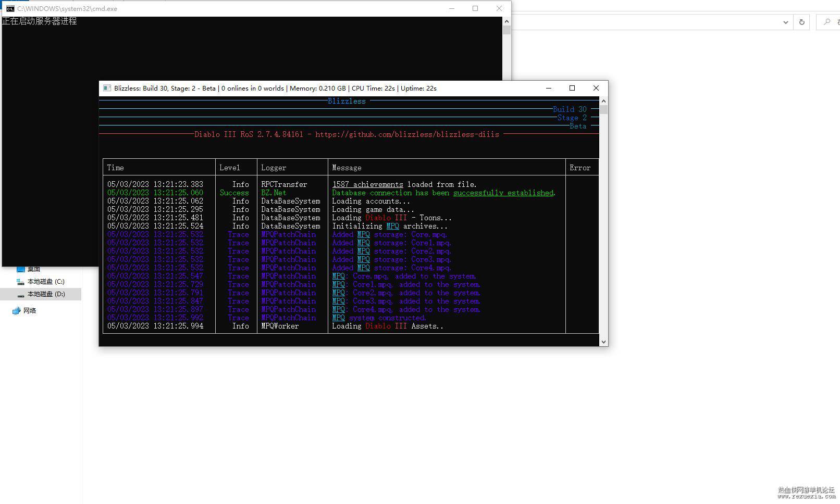Click the Logger column header
The height and width of the screenshot is (504, 840).
[274, 168]
